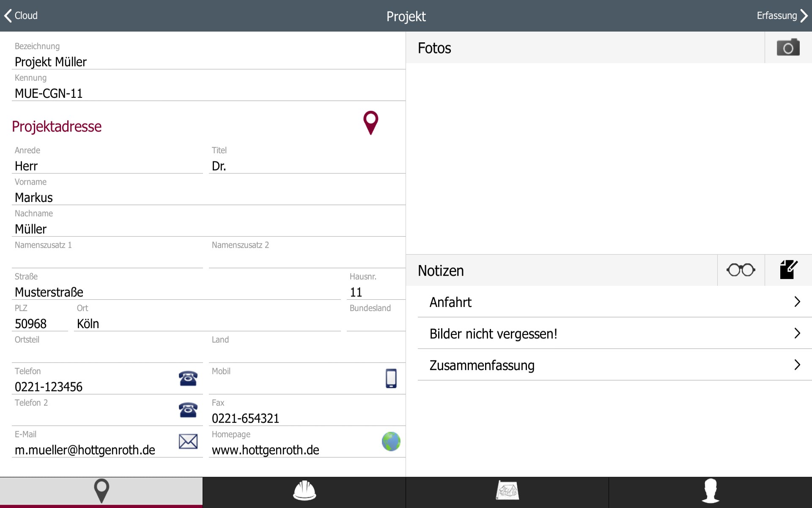This screenshot has width=812, height=508.
Task: Open the building plan tab
Action: [x=507, y=491]
